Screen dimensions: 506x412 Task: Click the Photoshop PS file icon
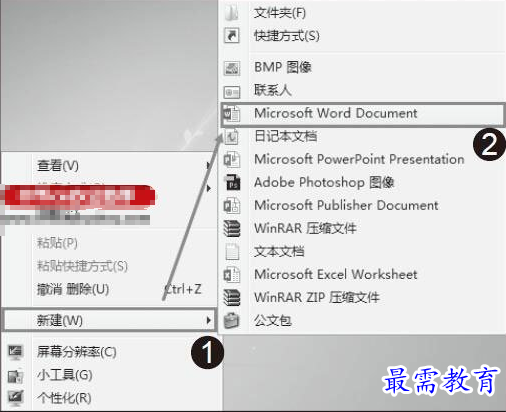[x=232, y=182]
